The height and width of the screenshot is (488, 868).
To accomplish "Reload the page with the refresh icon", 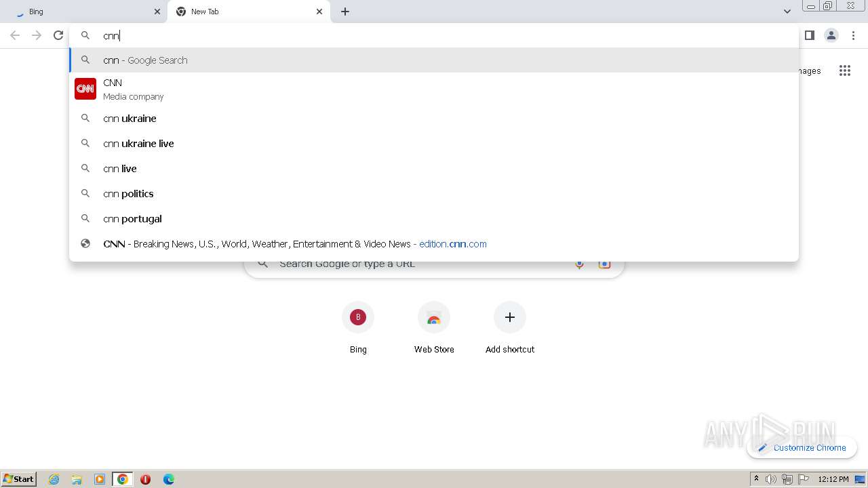I will click(x=58, y=35).
